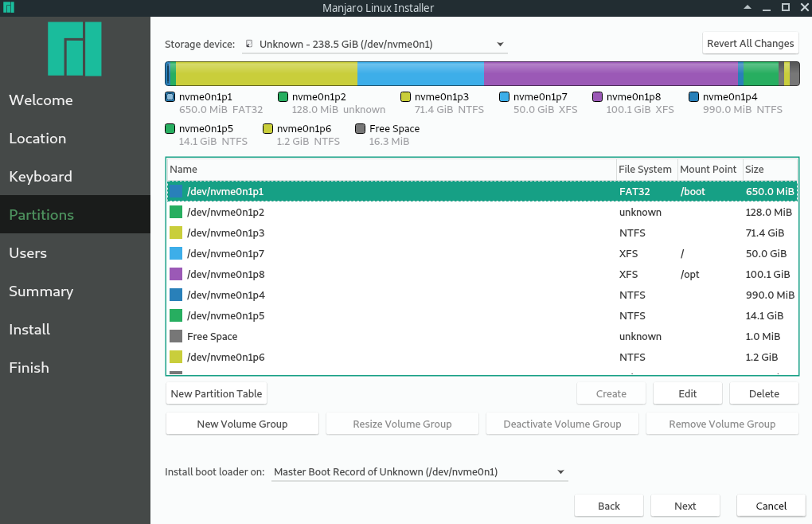Click the Name column header

[392, 170]
